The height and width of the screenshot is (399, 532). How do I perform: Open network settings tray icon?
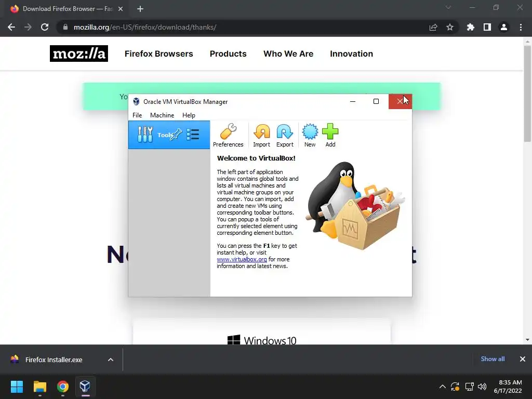[469, 387]
